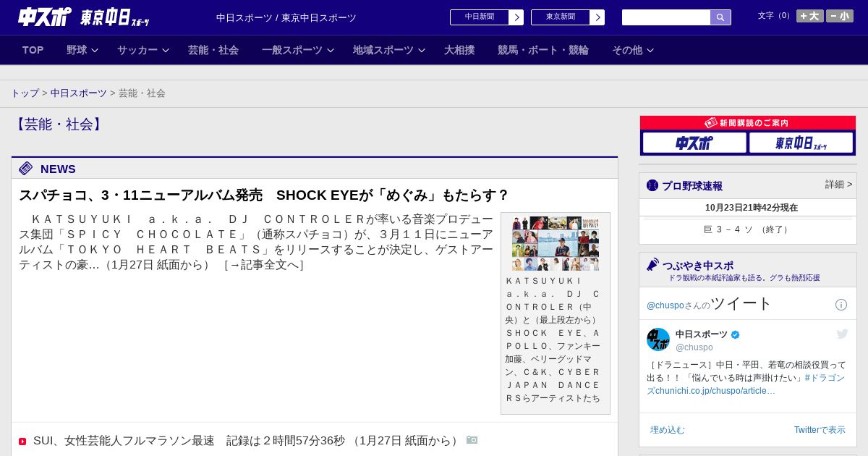Expand the 一般スポーツ menu dropdown

(298, 50)
